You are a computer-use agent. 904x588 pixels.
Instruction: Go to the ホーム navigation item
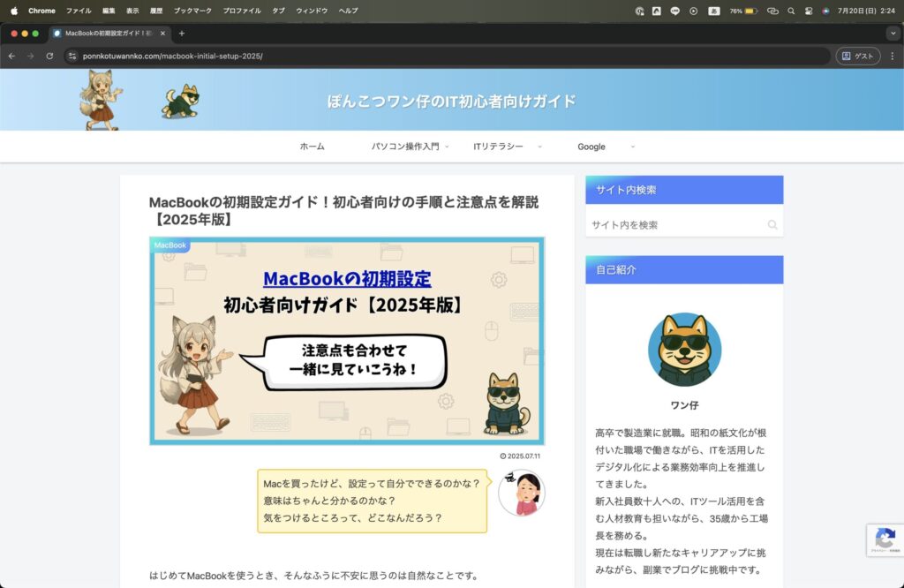coord(312,147)
